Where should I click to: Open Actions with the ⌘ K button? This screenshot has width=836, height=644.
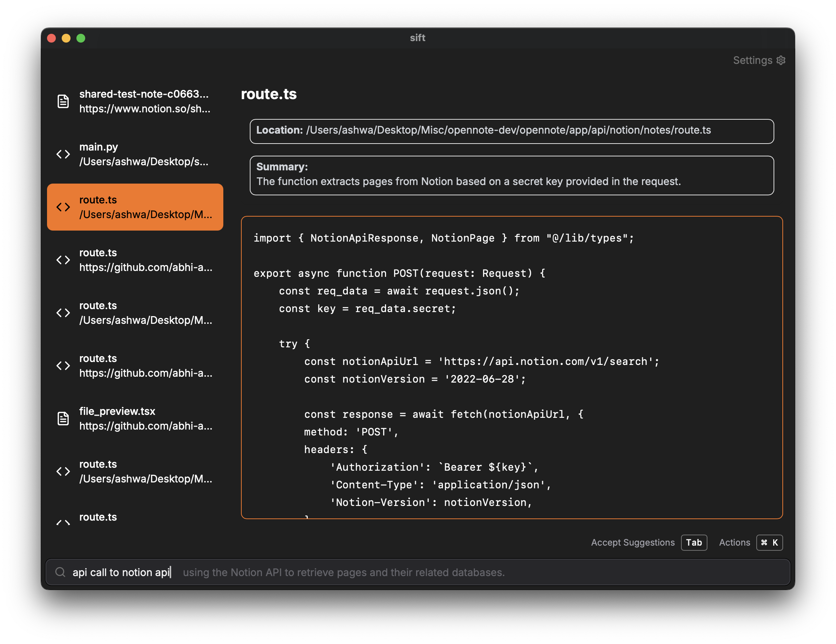click(770, 543)
